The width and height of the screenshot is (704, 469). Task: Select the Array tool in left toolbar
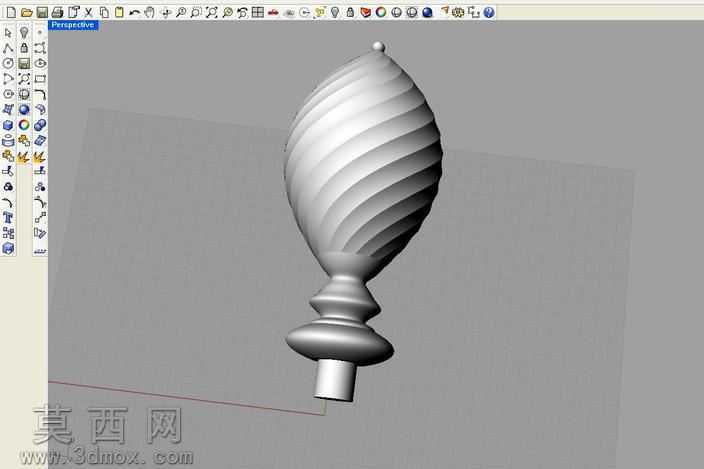(x=8, y=233)
